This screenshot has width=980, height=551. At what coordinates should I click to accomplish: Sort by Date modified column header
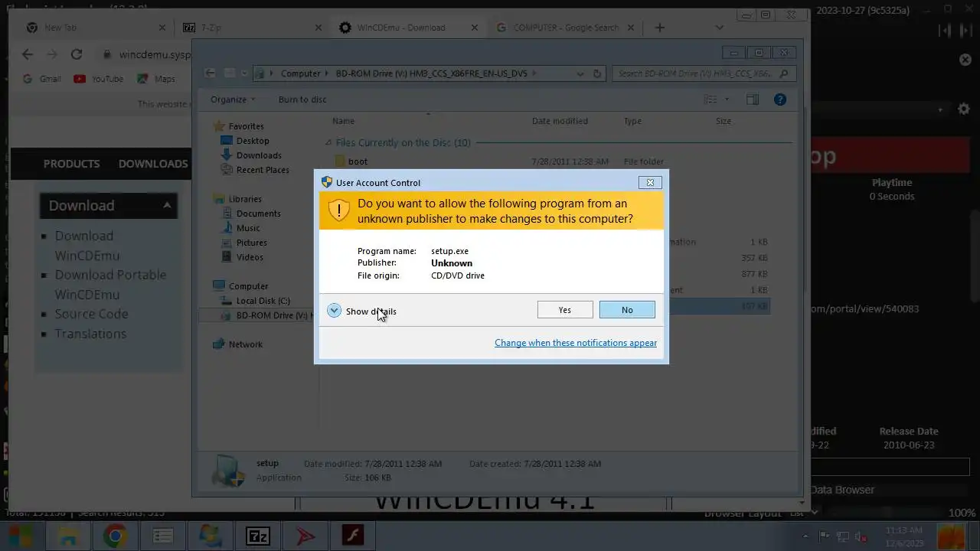pyautogui.click(x=560, y=121)
